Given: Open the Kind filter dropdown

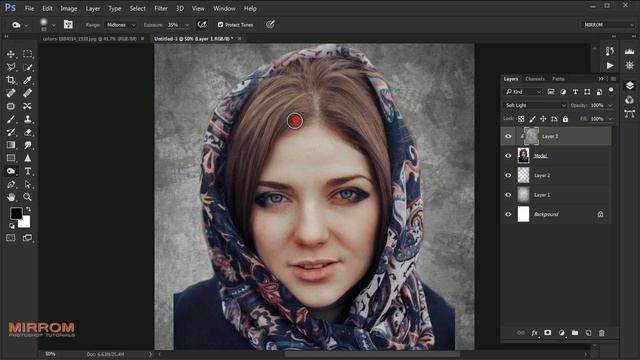Looking at the screenshot, I should click(523, 92).
